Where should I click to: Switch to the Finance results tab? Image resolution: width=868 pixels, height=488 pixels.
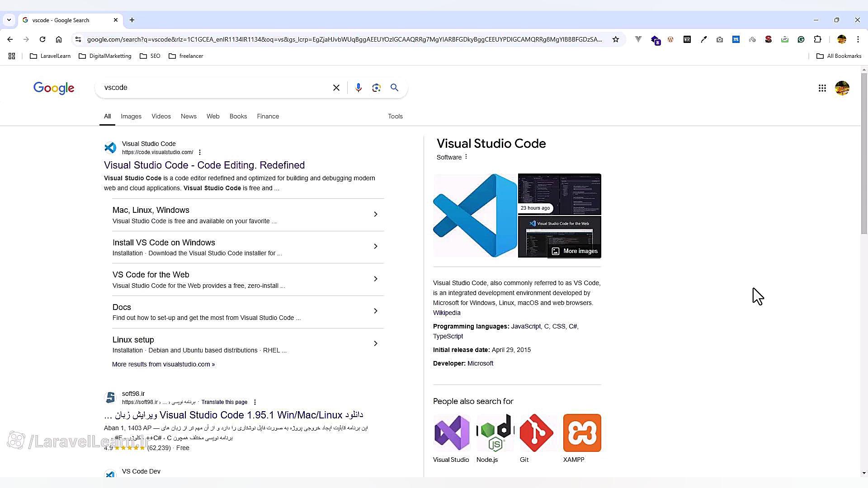(268, 116)
